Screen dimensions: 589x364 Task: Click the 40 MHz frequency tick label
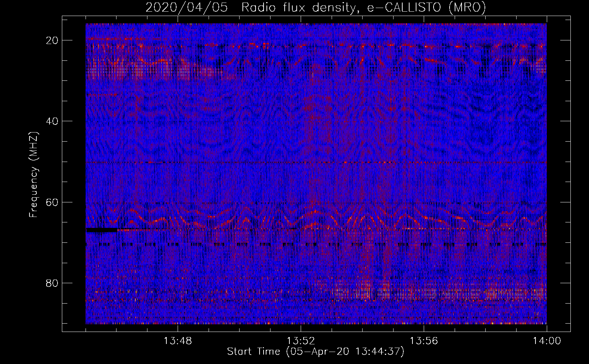coord(52,121)
